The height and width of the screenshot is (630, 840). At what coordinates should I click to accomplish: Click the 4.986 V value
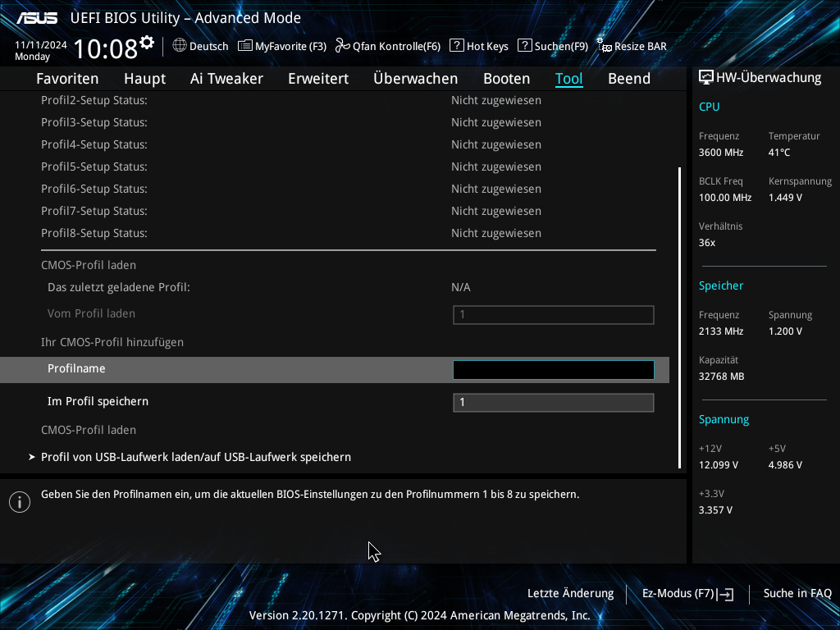(785, 465)
